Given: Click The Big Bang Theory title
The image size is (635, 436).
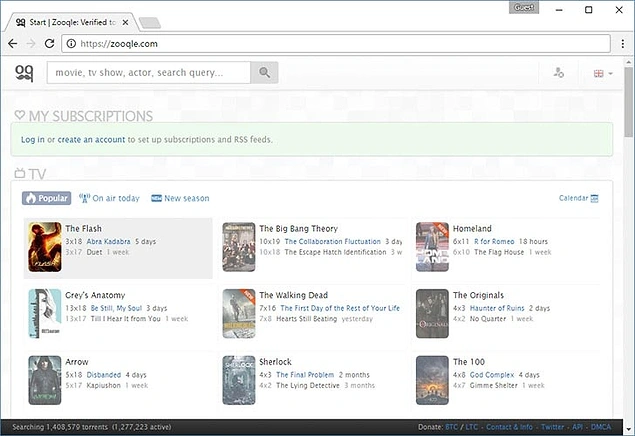Looking at the screenshot, I should coord(298,229).
